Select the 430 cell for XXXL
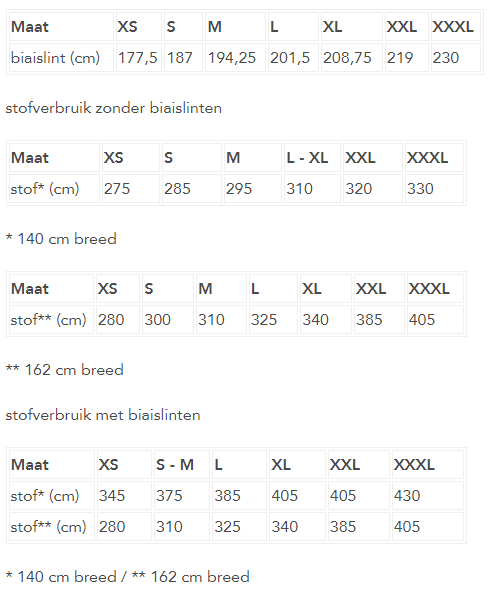 [x=407, y=496]
